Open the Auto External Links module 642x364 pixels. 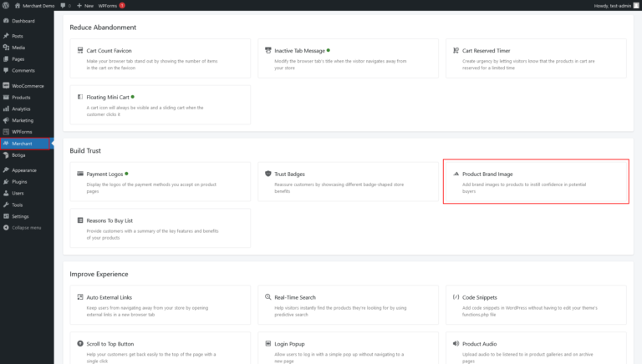(x=160, y=305)
